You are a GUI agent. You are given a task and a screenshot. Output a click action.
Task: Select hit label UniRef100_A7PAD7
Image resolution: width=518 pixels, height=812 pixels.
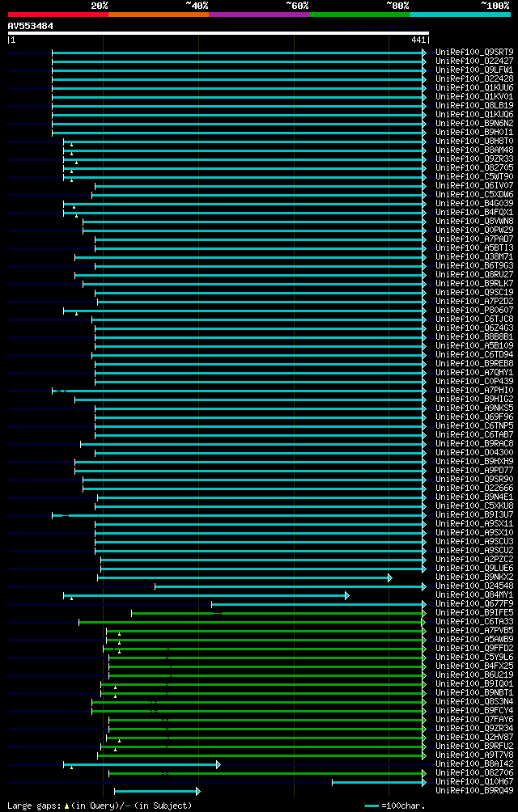(x=474, y=239)
